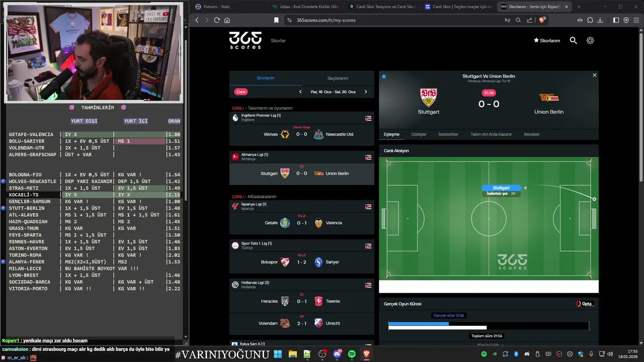Click the volume icon in system tray

point(610,354)
